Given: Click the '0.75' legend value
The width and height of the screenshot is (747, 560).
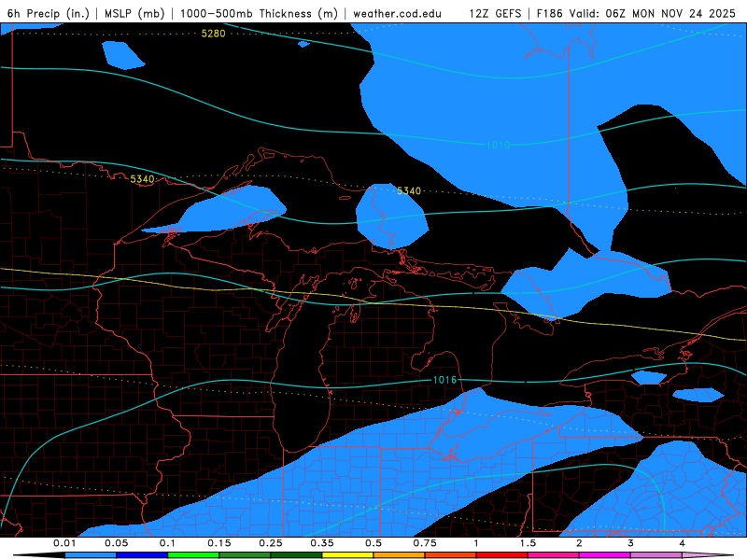Looking at the screenshot, I should pyautogui.click(x=425, y=543).
